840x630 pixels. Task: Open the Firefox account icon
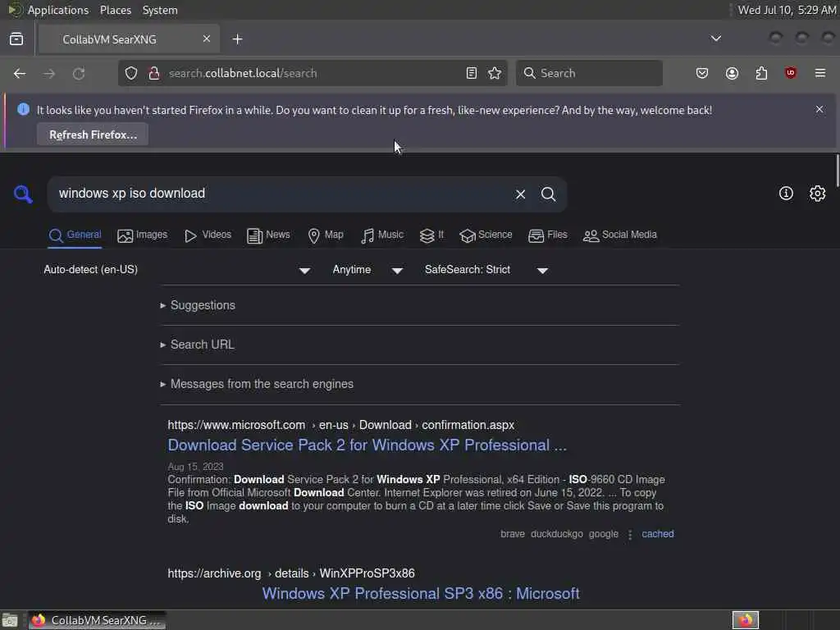pyautogui.click(x=732, y=73)
